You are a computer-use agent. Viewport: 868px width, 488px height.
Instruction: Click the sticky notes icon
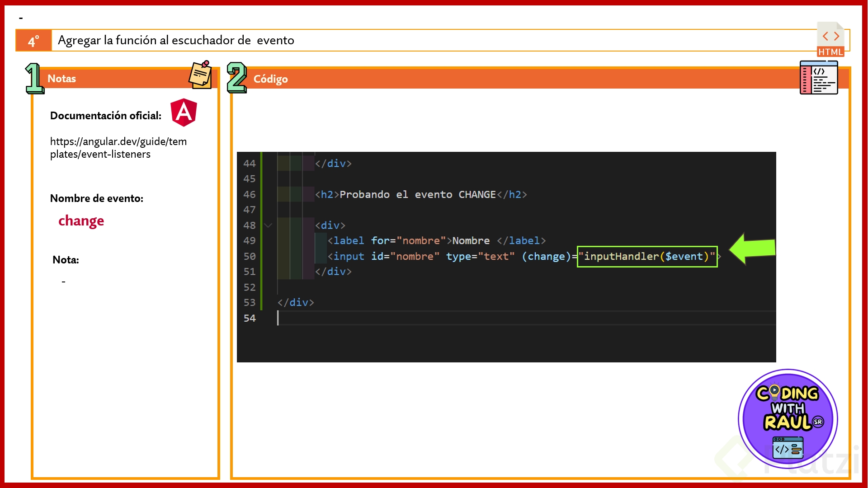(200, 75)
